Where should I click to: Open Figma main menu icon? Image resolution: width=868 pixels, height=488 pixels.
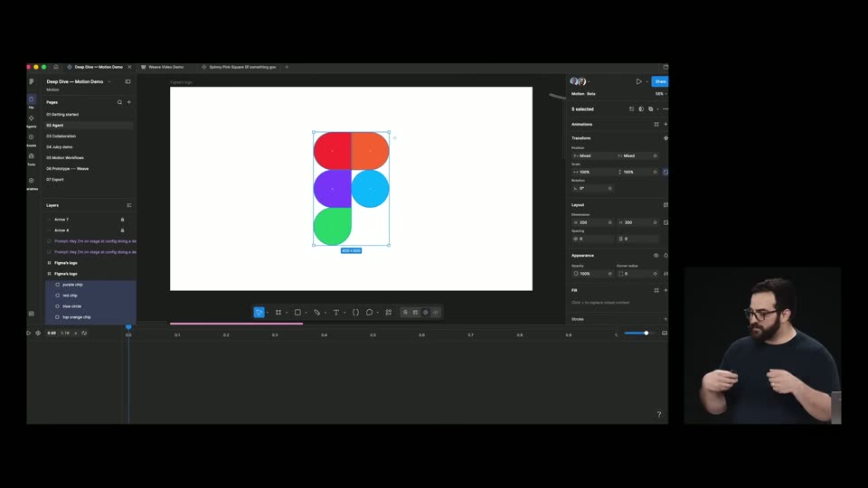(32, 81)
